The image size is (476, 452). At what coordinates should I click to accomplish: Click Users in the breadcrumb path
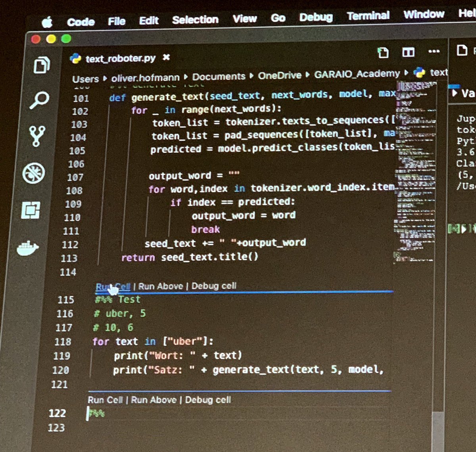(x=85, y=79)
